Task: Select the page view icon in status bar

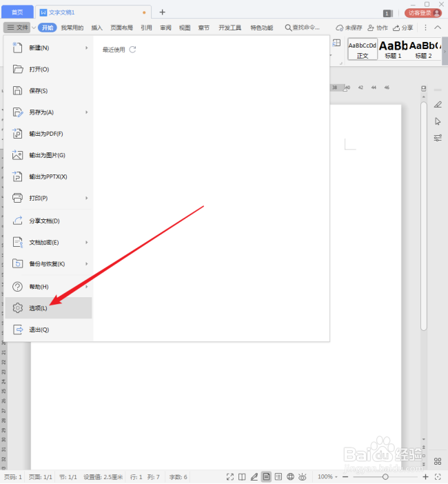Action: (266, 477)
